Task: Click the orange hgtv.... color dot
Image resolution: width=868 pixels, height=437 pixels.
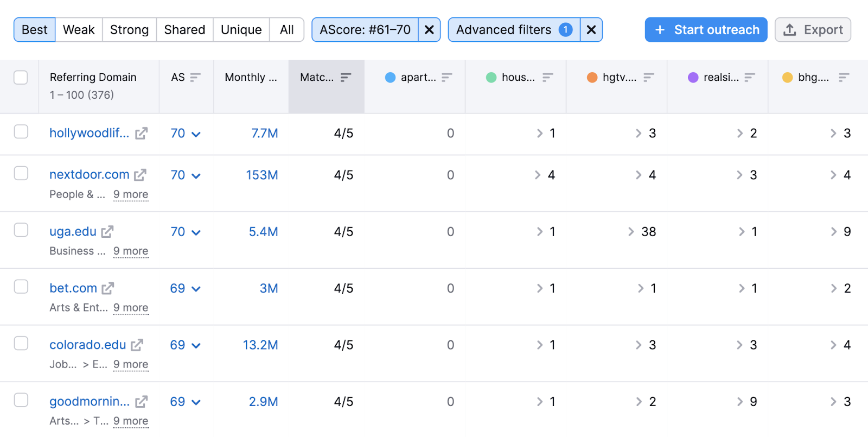Action: [x=592, y=78]
